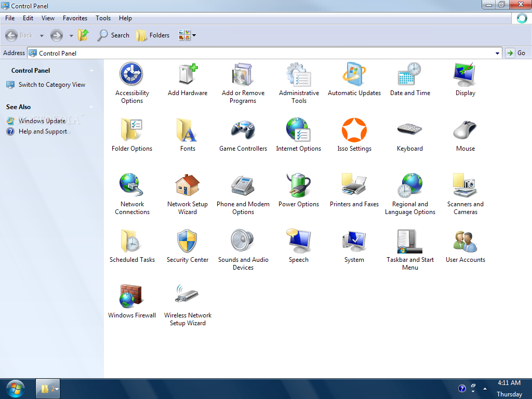
Task: Open the Views dropdown button
Action: coord(187,35)
